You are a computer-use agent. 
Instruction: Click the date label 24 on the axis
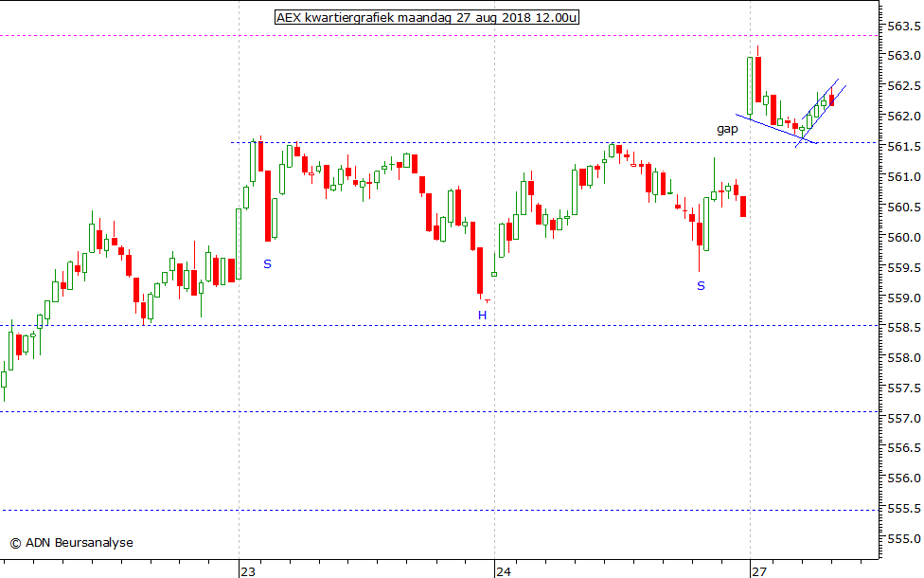(x=504, y=571)
